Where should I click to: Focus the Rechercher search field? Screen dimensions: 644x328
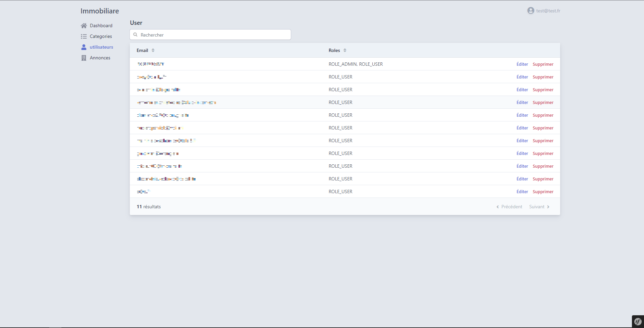(215, 35)
